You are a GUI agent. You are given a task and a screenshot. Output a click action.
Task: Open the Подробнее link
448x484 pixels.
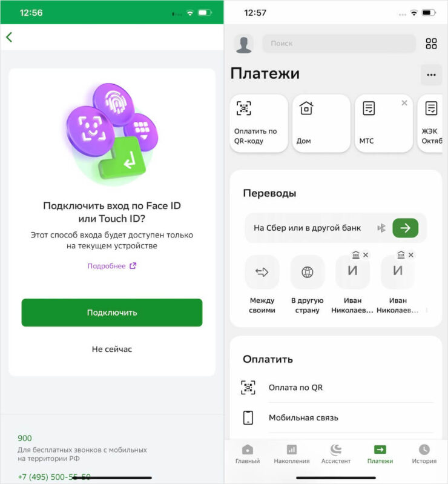tap(111, 266)
